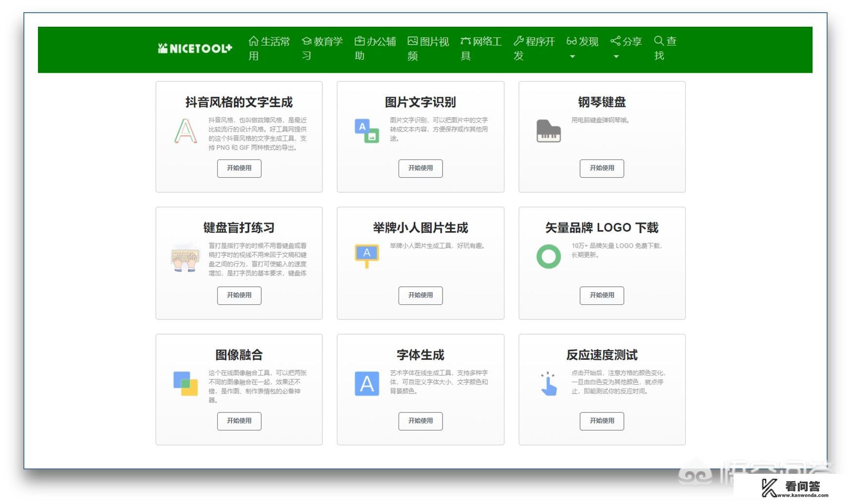Open the 图片视频 menu

coord(428,48)
